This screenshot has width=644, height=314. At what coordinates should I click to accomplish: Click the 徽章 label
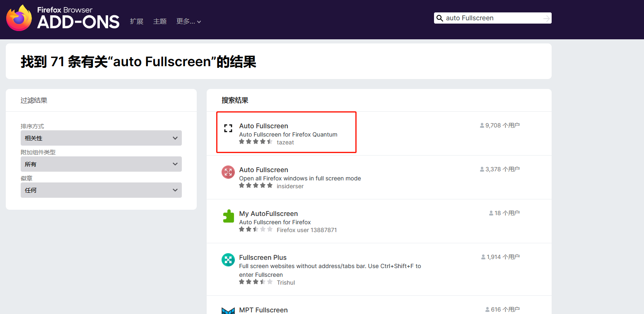pyautogui.click(x=27, y=178)
